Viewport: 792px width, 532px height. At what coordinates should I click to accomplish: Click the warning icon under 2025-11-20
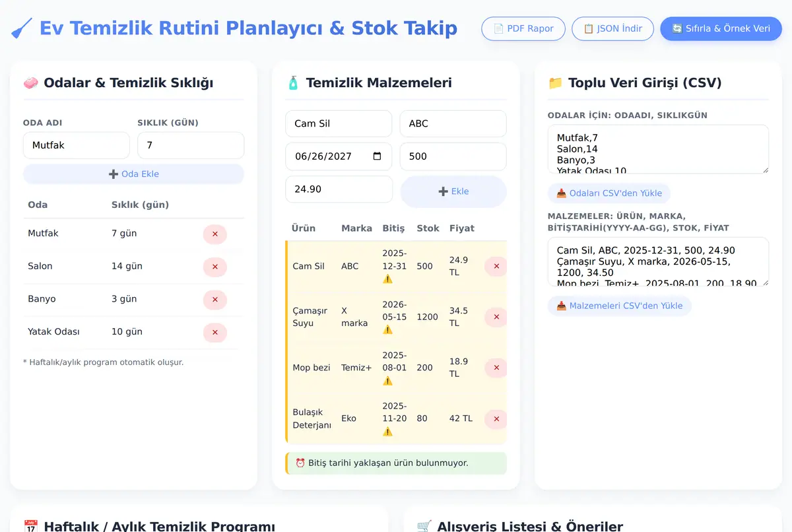387,432
